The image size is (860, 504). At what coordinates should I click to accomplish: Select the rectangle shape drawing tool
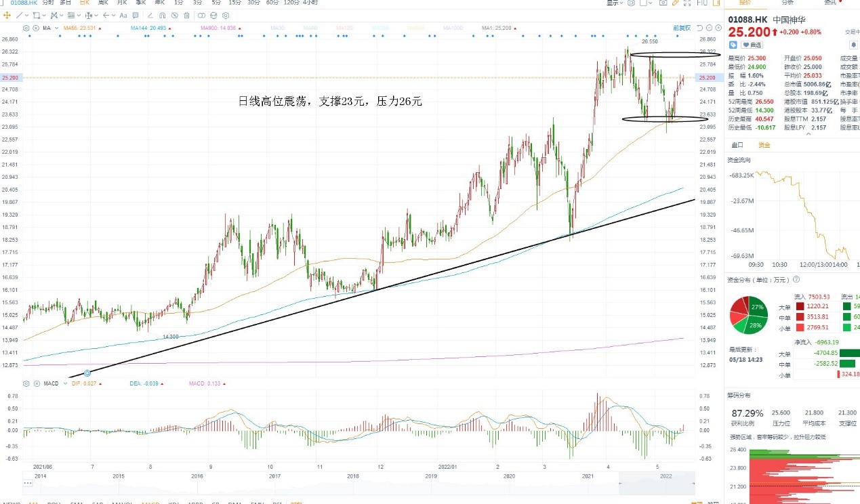coord(37,15)
